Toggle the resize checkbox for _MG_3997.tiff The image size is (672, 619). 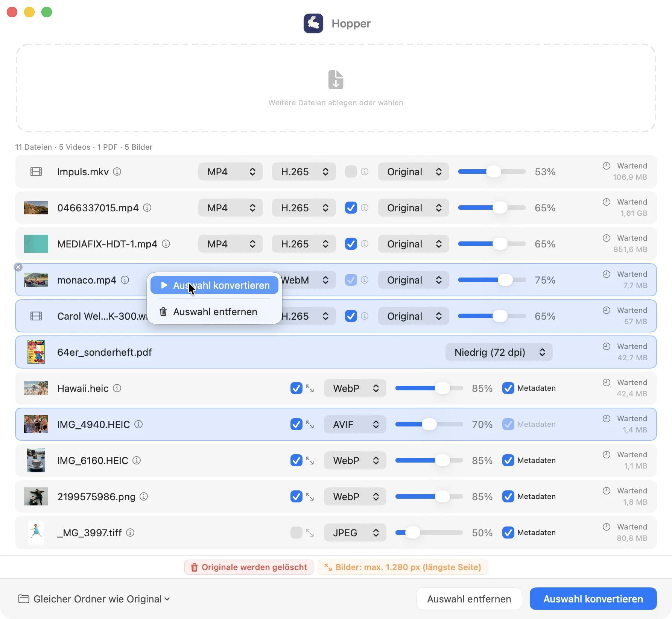pos(296,533)
